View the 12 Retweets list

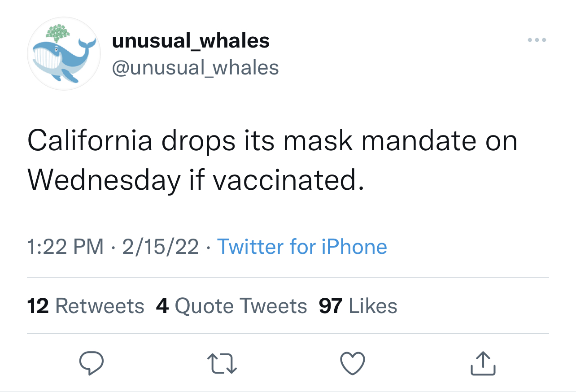86,306
